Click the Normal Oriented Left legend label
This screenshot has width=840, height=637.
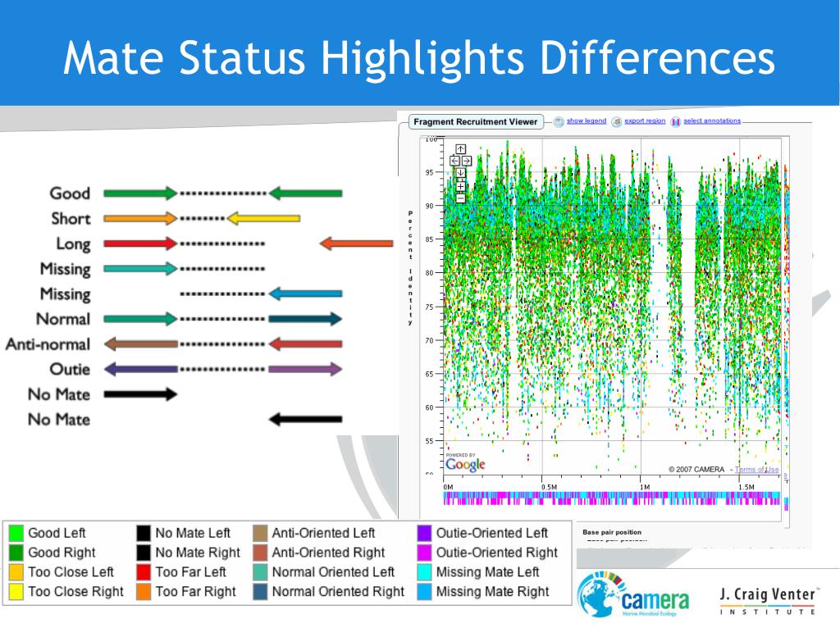(x=333, y=572)
